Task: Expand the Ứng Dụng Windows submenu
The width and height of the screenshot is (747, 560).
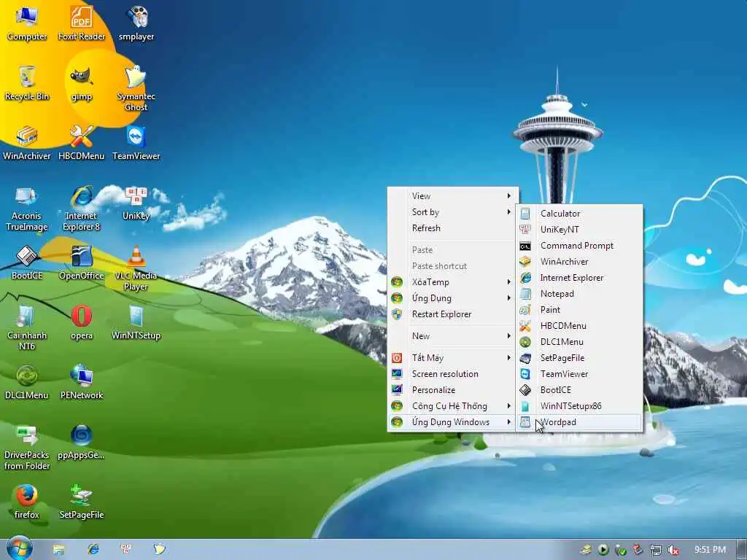Action: [452, 422]
